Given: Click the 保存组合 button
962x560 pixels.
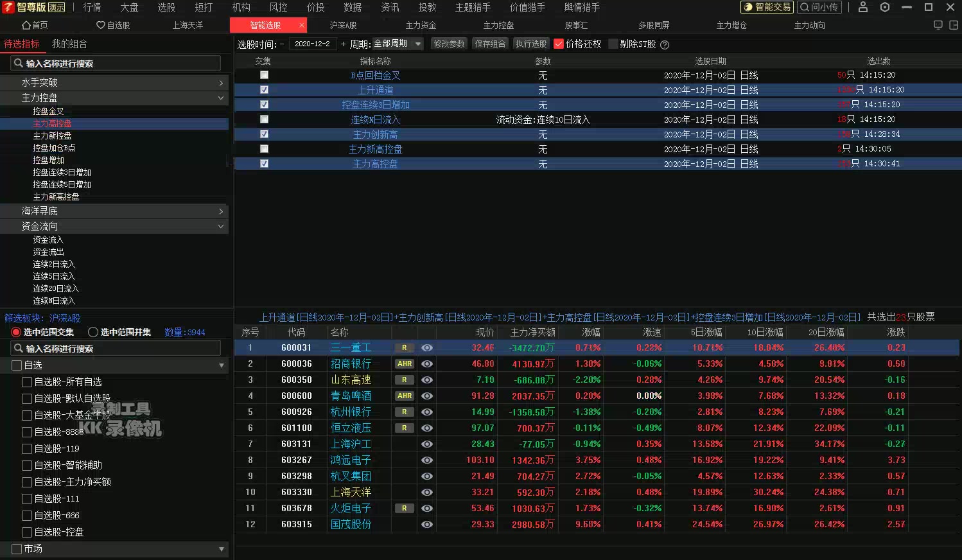Looking at the screenshot, I should 490,44.
